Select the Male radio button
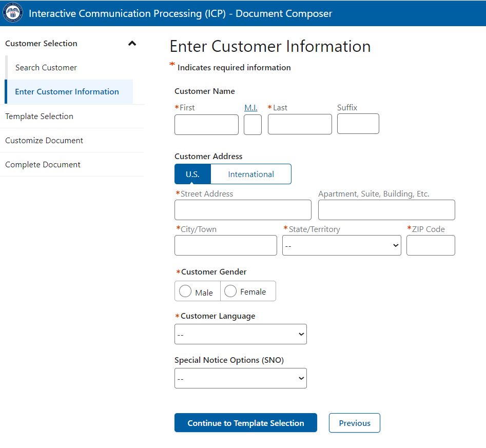 pyautogui.click(x=185, y=291)
